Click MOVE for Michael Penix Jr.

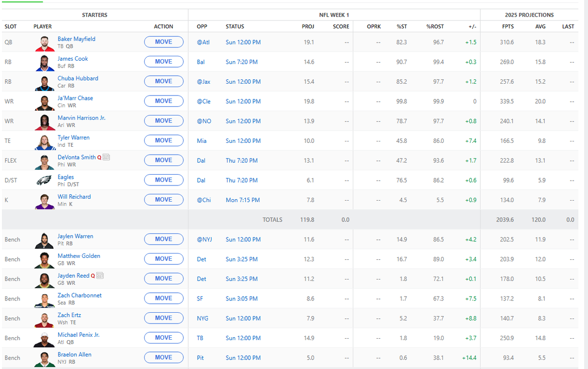click(164, 338)
